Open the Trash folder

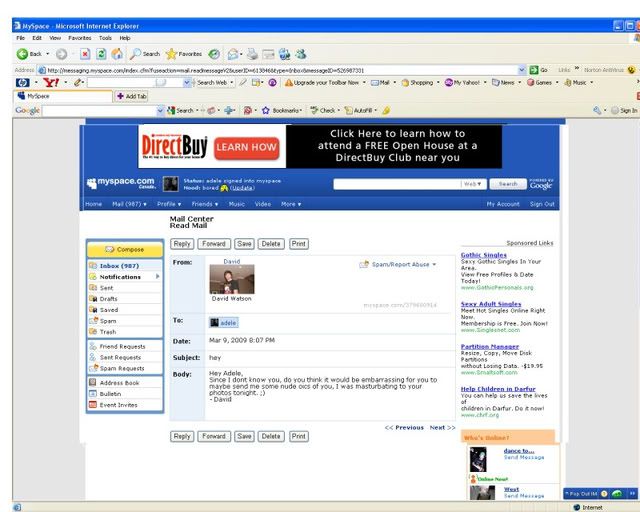125,332
